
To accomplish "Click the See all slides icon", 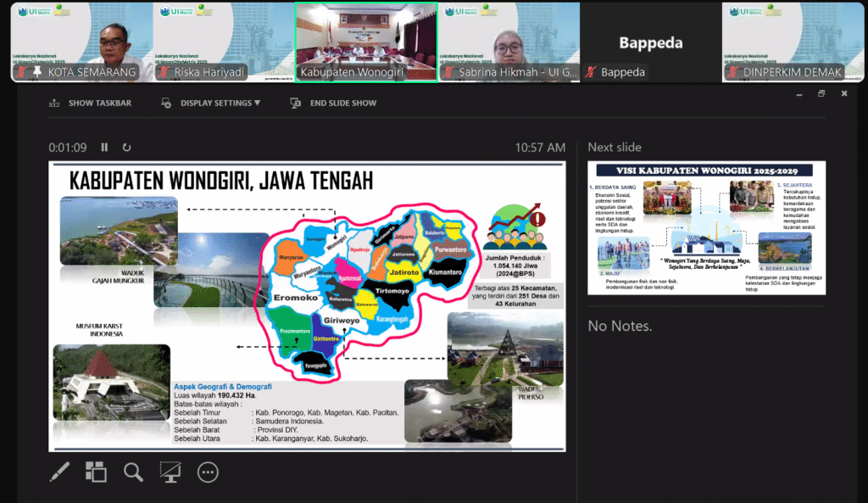I will (x=96, y=472).
